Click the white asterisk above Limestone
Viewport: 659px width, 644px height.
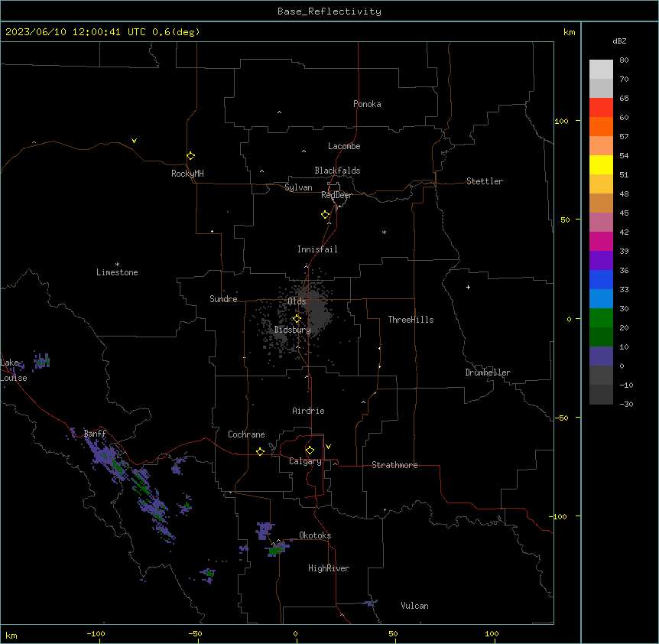click(x=117, y=264)
